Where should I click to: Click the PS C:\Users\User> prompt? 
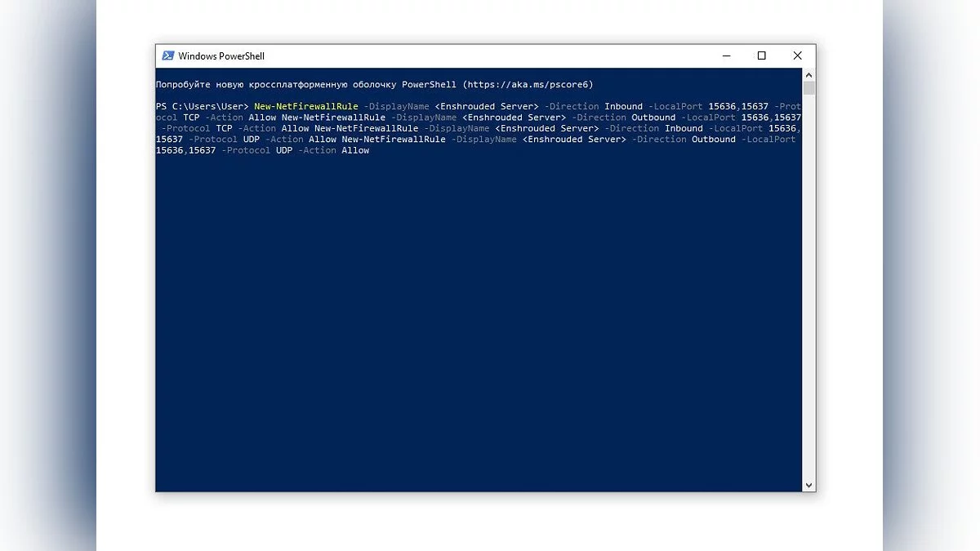point(203,106)
